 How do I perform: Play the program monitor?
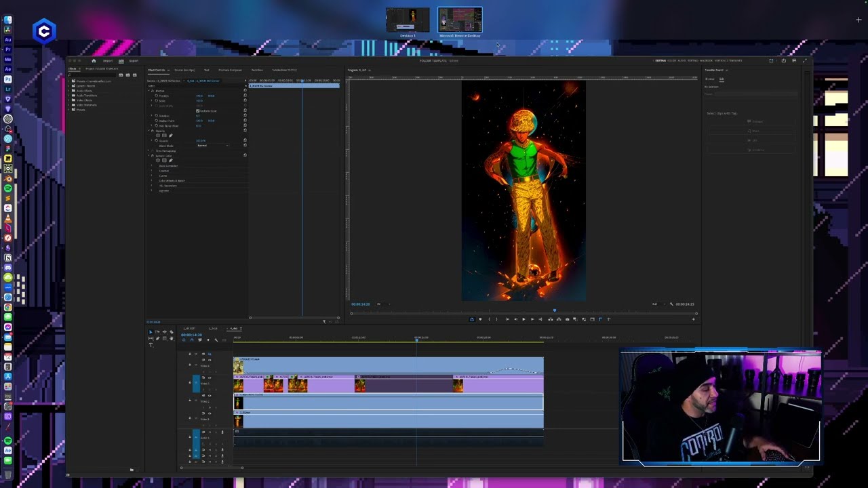tap(524, 319)
